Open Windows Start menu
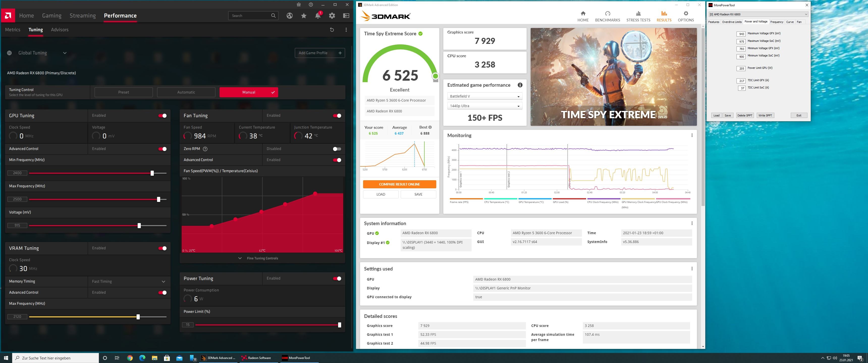 [x=6, y=358]
